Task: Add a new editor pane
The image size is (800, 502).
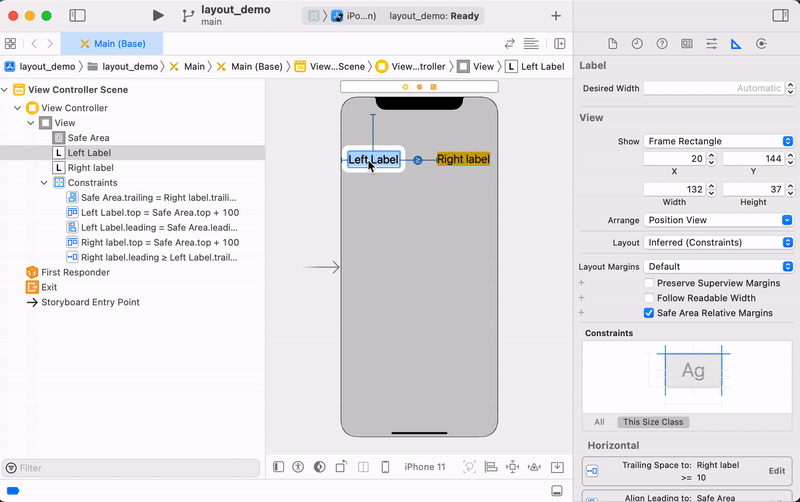Action: (x=560, y=43)
